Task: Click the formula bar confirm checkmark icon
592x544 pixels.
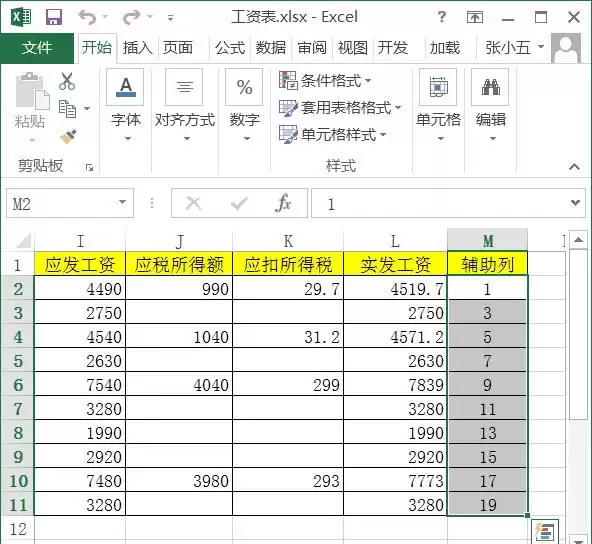Action: point(239,203)
